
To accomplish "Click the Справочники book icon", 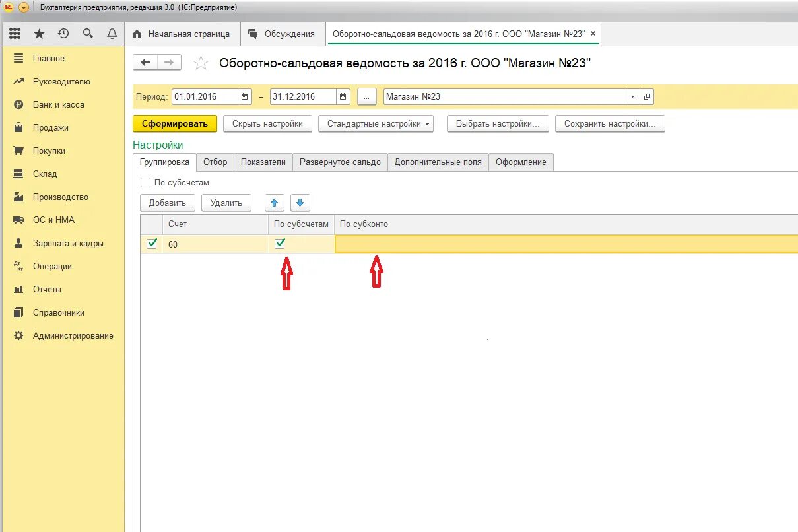I will point(18,312).
